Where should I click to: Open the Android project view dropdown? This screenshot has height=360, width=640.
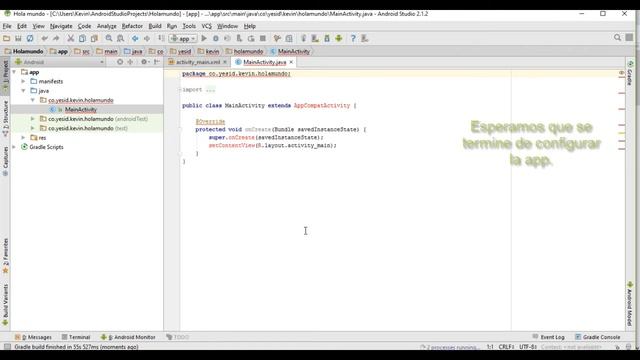[x=59, y=62]
